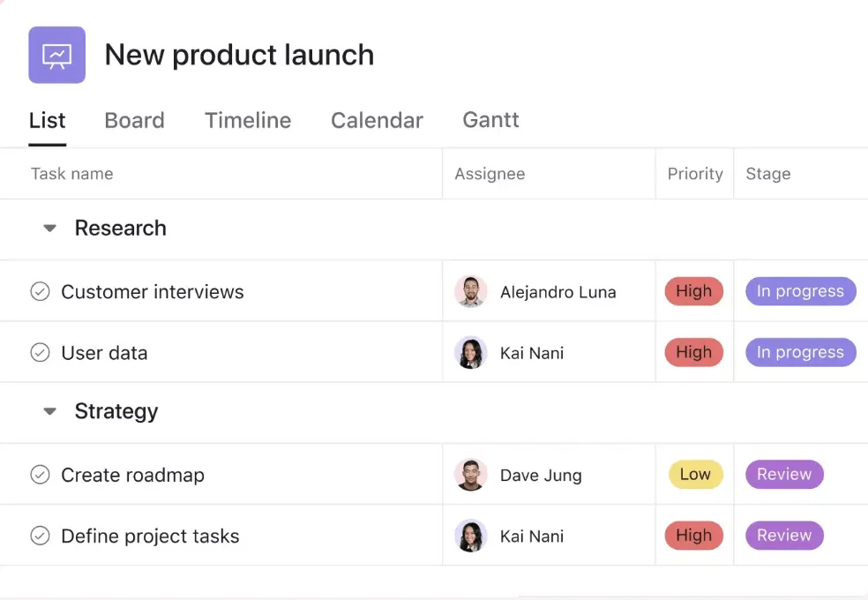Screen dimensions: 868x600
Task: Collapse the Research section arrow
Action: click(49, 228)
